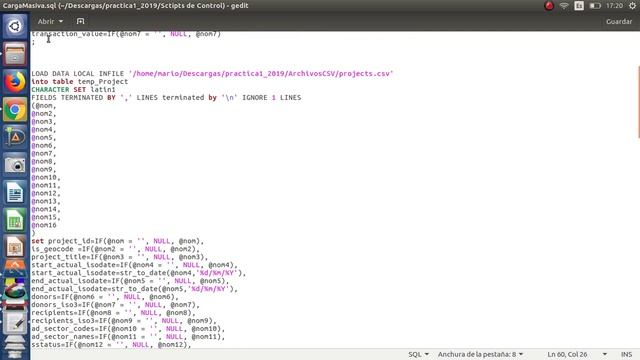Open the system settings gear menu
This screenshot has width=640, height=360.
[632, 6]
